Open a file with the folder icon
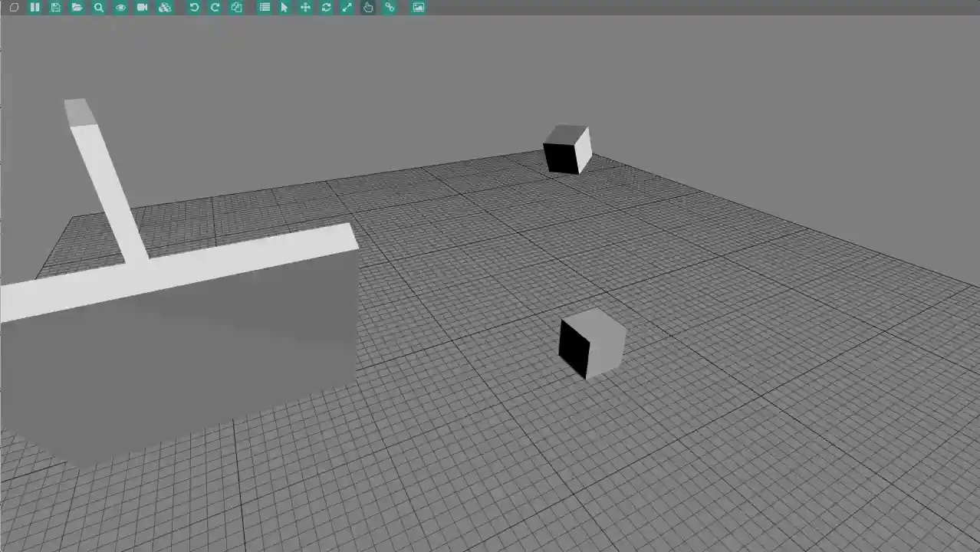The width and height of the screenshot is (980, 552). point(77,7)
